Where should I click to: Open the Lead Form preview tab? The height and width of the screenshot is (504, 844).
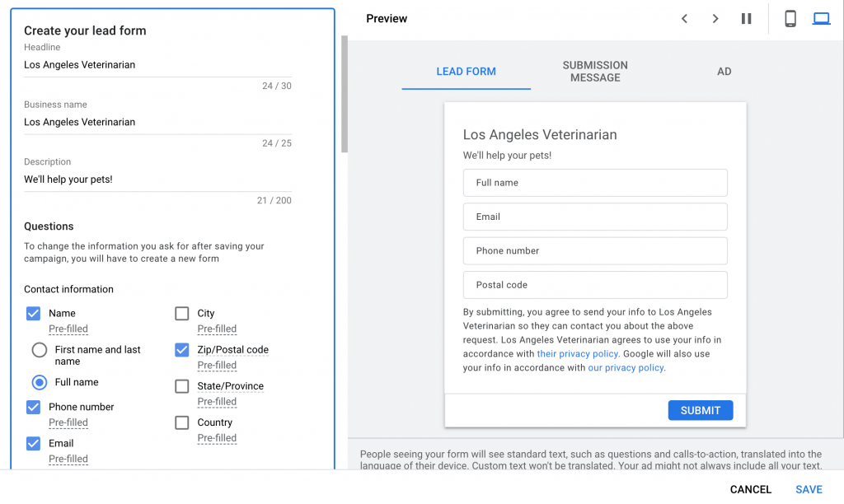[467, 72]
